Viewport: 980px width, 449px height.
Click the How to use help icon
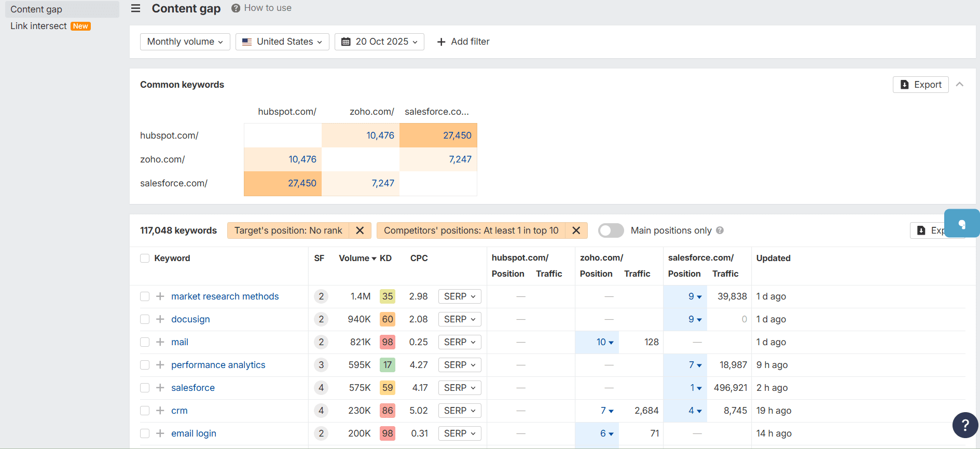(236, 8)
